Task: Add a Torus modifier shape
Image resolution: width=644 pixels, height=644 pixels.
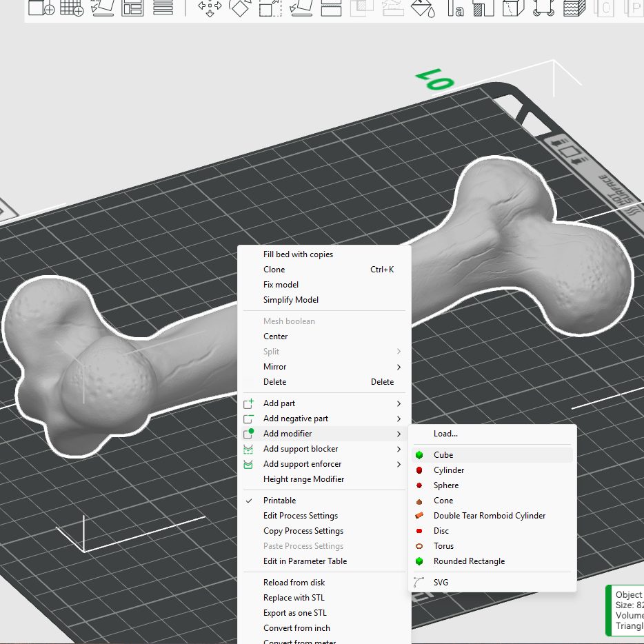Action: click(443, 546)
